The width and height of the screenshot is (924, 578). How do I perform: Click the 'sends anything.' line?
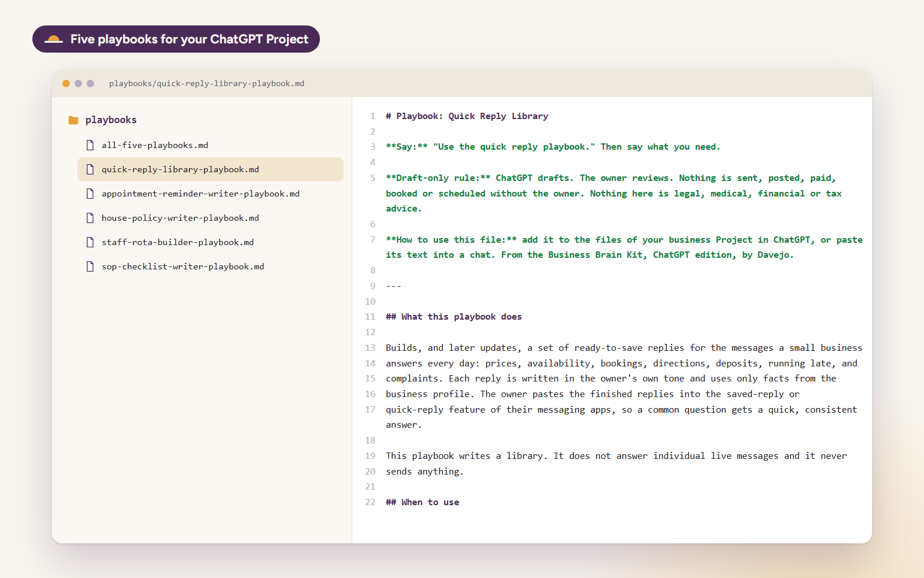(x=425, y=472)
